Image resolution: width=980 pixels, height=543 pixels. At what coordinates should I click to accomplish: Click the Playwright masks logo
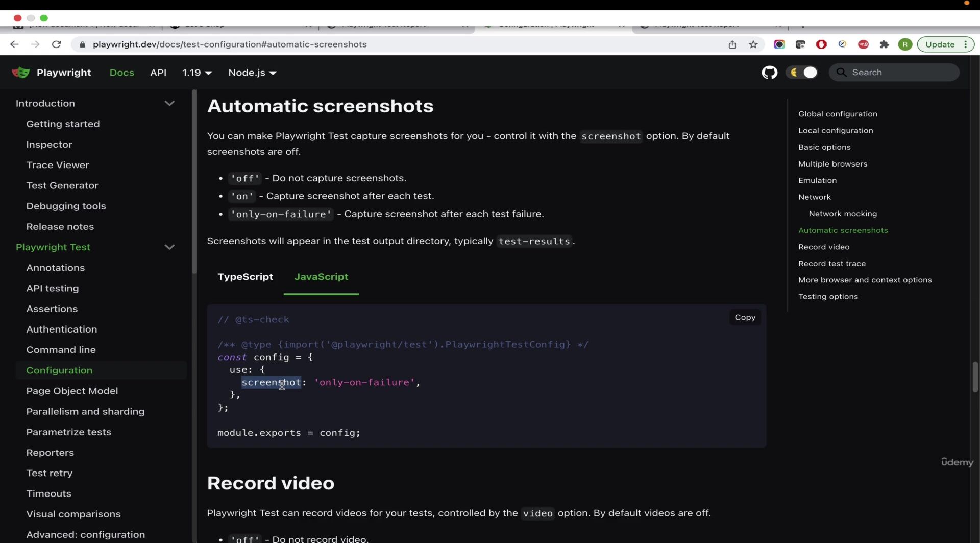coord(20,73)
